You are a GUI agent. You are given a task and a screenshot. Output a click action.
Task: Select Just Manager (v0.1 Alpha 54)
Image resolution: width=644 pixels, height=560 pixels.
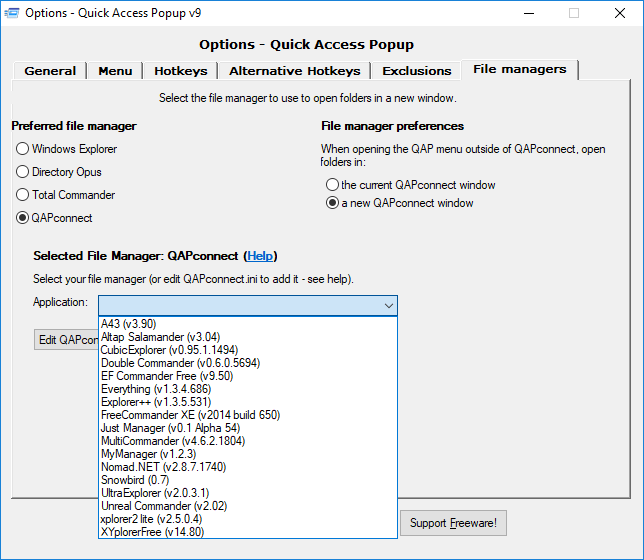[248, 428]
